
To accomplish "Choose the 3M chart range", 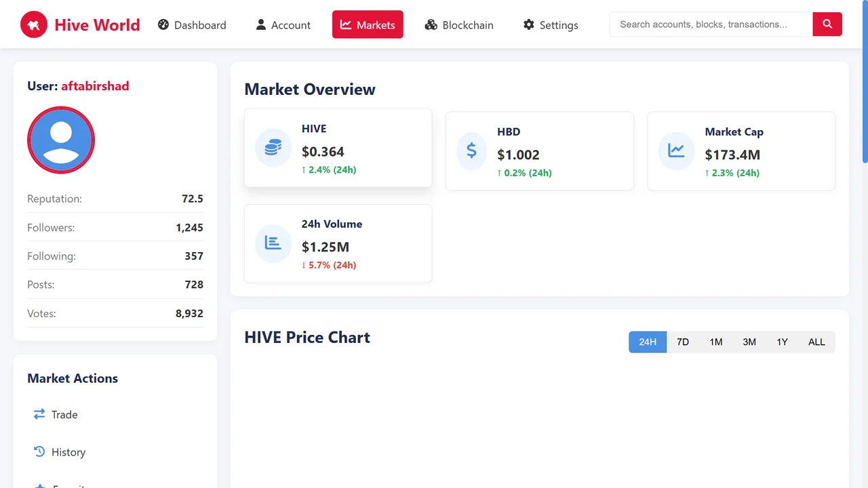I will point(749,342).
